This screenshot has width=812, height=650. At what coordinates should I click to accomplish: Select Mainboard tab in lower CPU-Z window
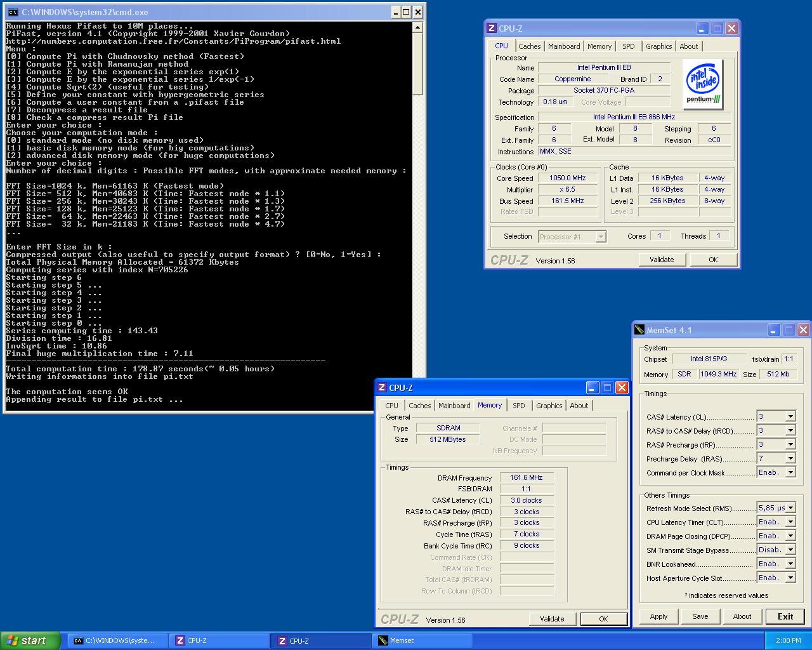coord(454,406)
